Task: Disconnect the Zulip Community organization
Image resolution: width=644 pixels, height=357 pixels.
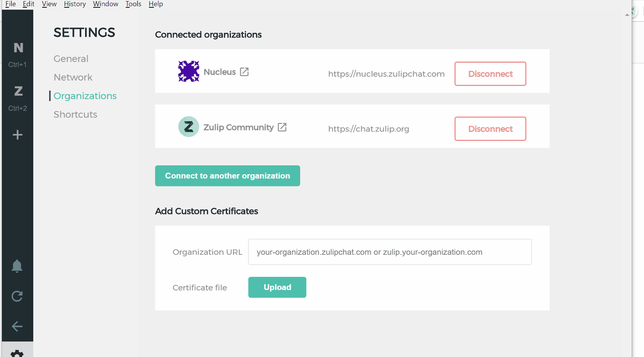Action: pyautogui.click(x=490, y=129)
